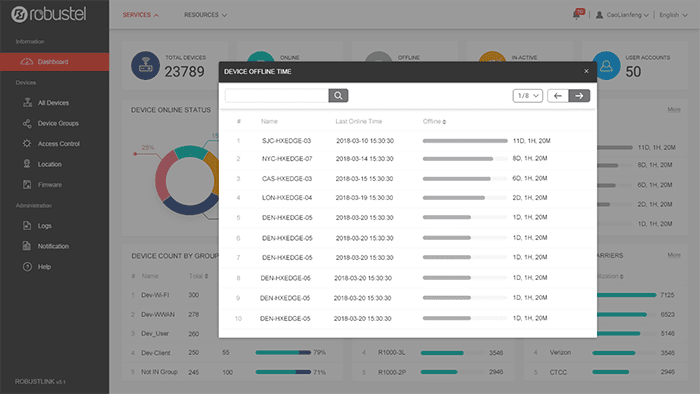Click device name LON-HXEDGE-04
This screenshot has height=394, width=700.
287,198
